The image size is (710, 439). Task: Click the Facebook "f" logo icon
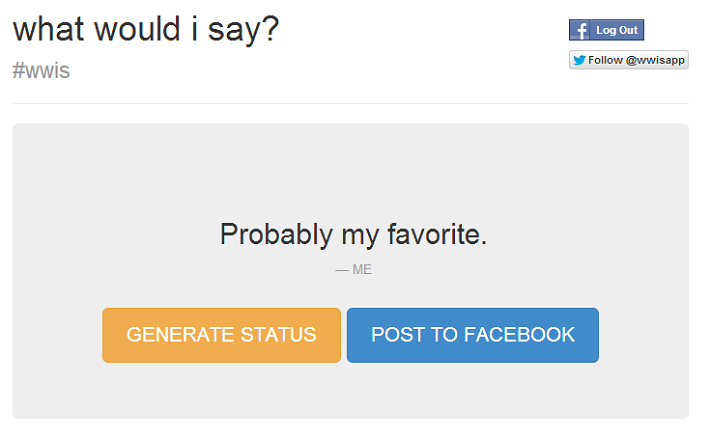[580, 30]
